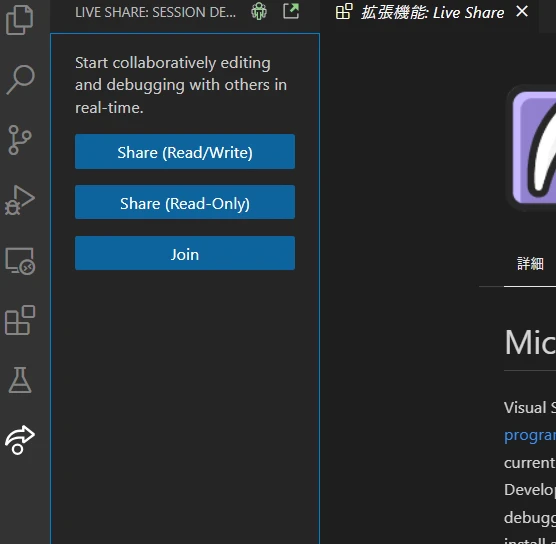Open the Source Control view icon
The height and width of the screenshot is (544, 556).
coord(20,140)
